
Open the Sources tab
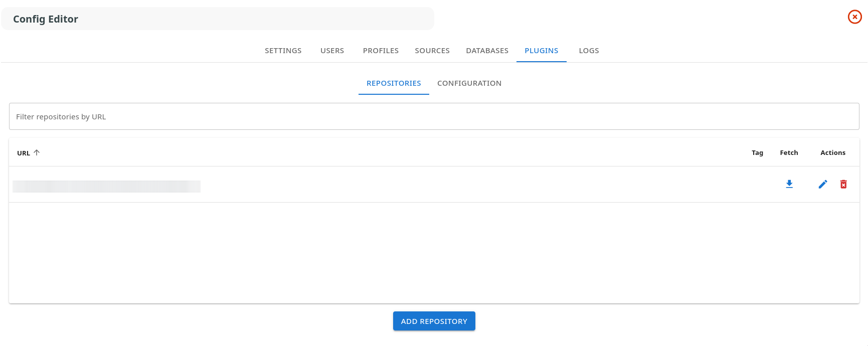point(432,51)
